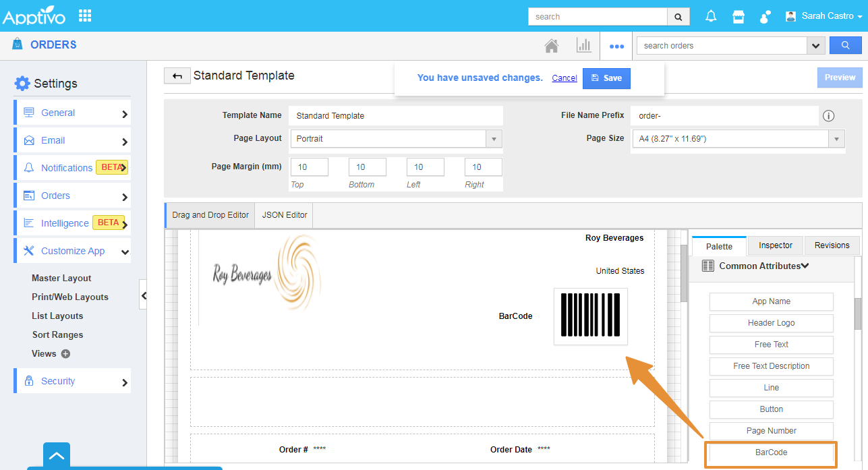868x470 pixels.
Task: Switch to the JSON Editor tab
Action: (285, 215)
